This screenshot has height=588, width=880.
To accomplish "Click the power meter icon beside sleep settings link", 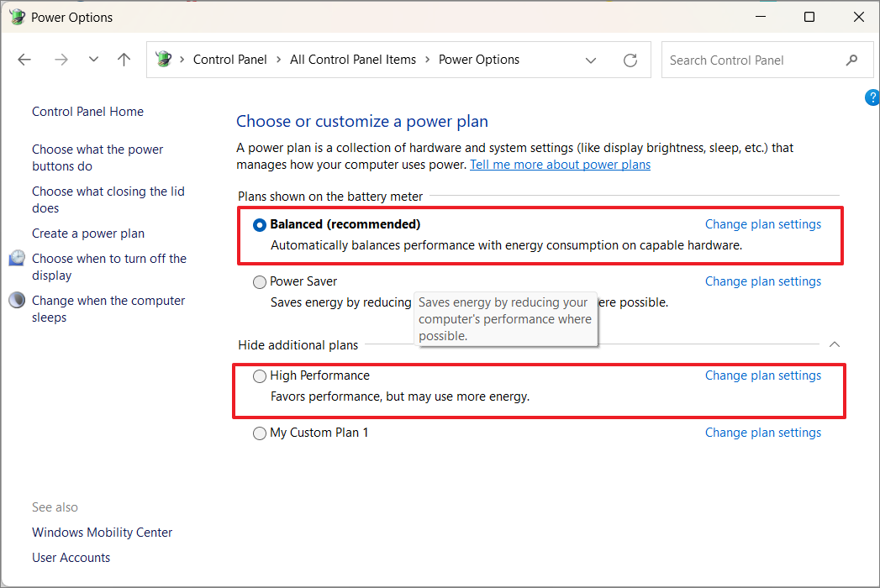I will 16,300.
